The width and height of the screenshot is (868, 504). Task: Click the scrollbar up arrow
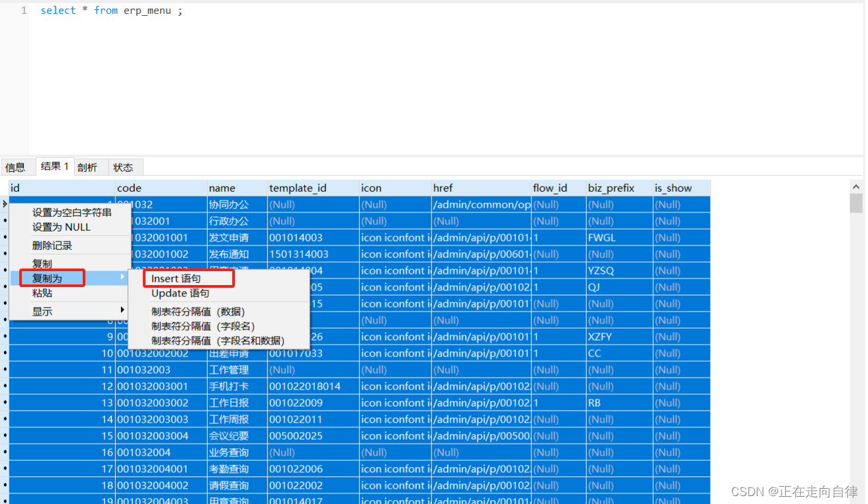tap(856, 187)
